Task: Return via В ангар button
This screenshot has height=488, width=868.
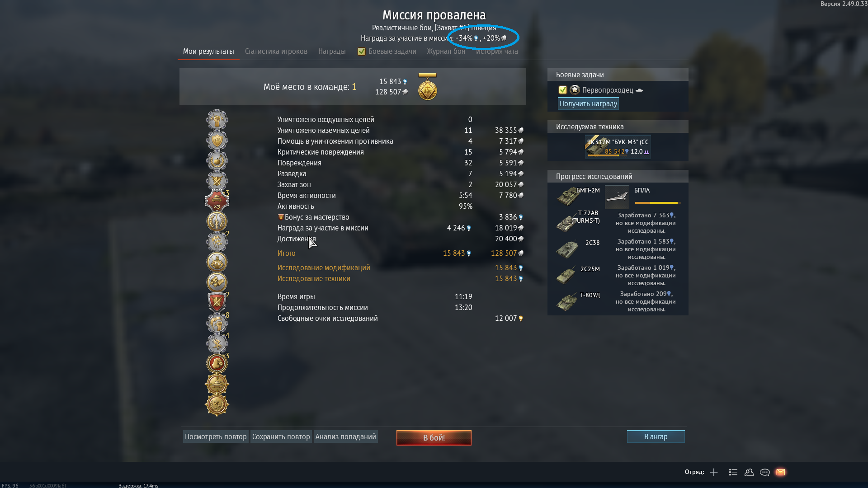Action: (656, 436)
